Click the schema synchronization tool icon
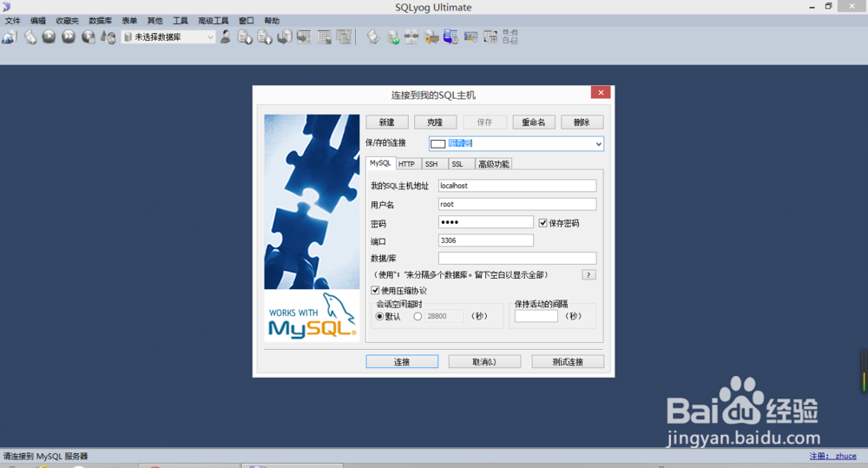Image resolution: width=868 pixels, height=468 pixels. (x=411, y=37)
